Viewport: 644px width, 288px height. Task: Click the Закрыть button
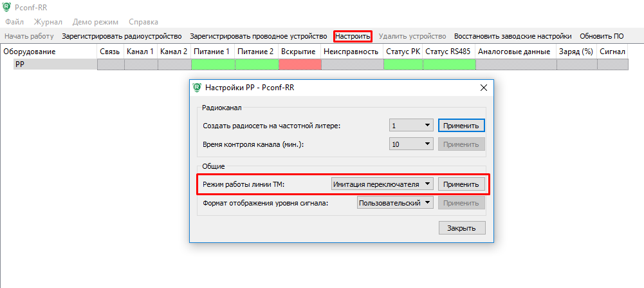click(x=461, y=228)
